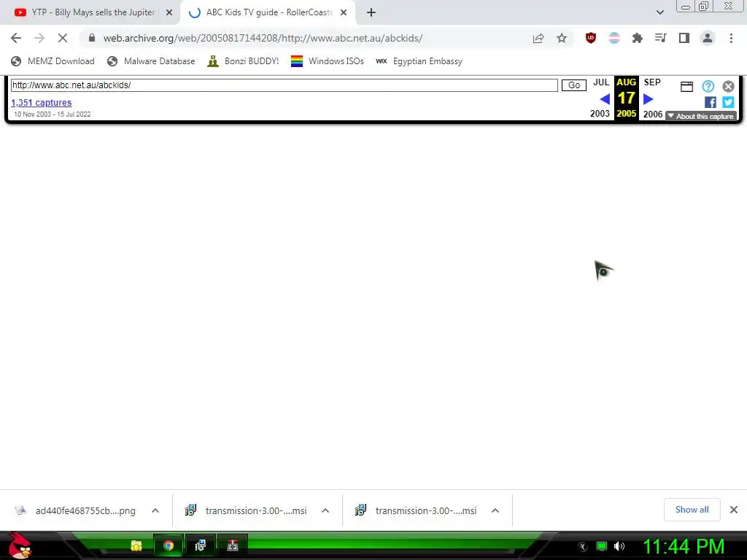Select the JUL month label
The width and height of the screenshot is (747, 560).
tap(601, 82)
